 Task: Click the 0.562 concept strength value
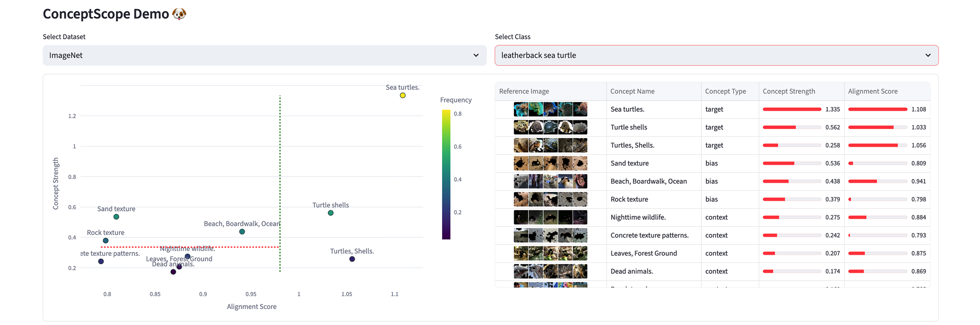[833, 127]
